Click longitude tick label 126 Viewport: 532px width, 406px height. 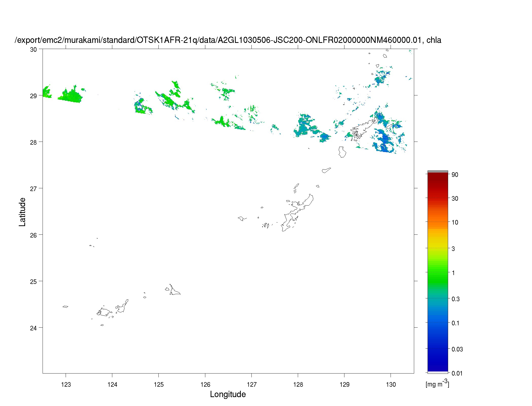point(205,384)
